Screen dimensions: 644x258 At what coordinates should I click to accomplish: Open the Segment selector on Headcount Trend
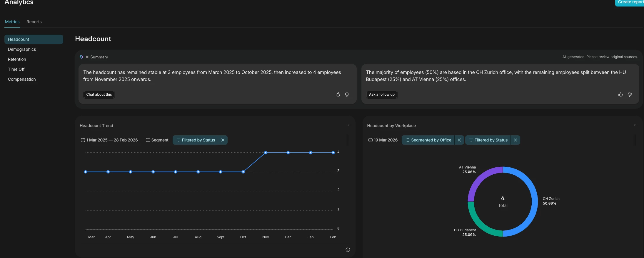[157, 140]
